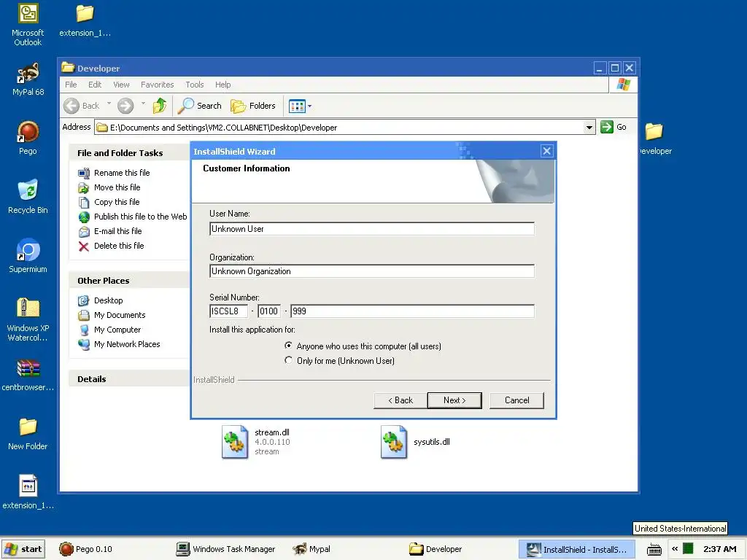The height and width of the screenshot is (560, 747).
Task: Click the Next button in wizard
Action: (x=454, y=400)
